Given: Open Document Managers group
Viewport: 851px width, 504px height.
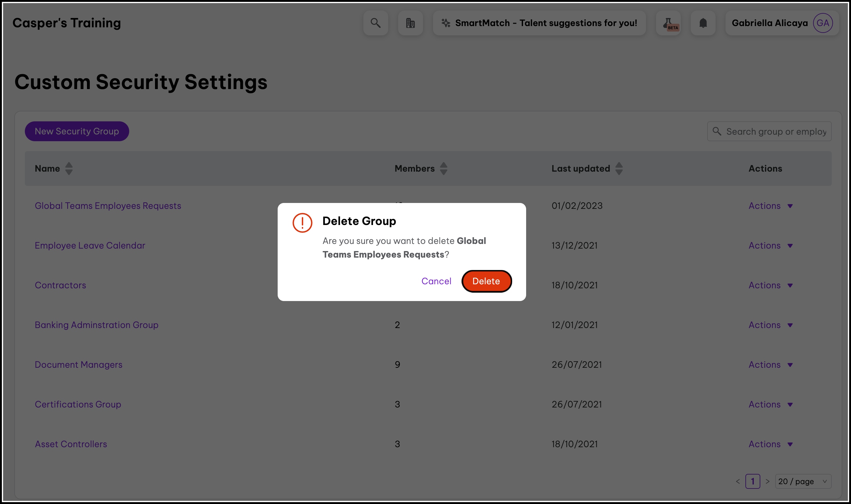Looking at the screenshot, I should coord(79,365).
